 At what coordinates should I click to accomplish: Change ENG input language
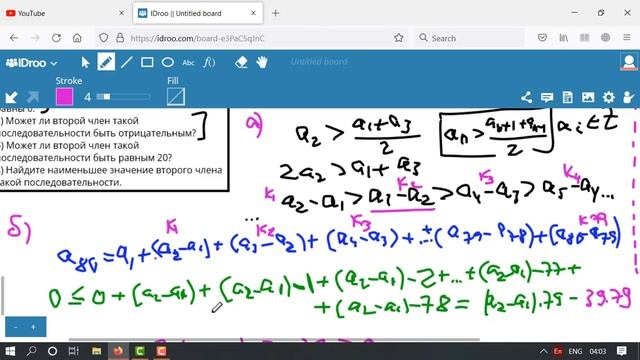click(575, 351)
